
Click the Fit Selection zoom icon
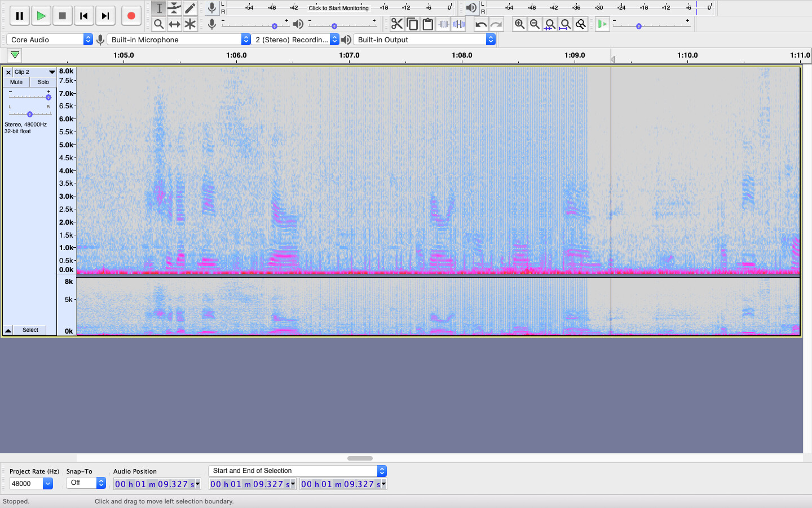[x=550, y=24]
